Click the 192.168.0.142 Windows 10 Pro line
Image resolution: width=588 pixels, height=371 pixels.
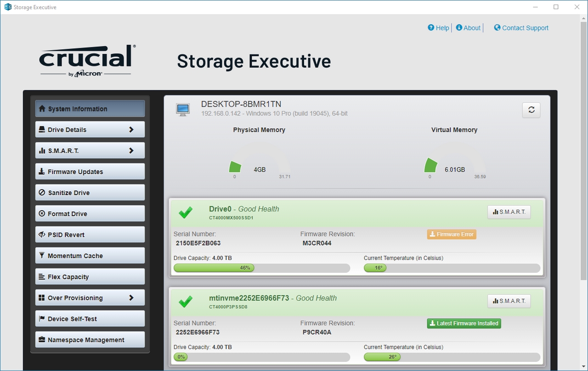[x=274, y=113]
